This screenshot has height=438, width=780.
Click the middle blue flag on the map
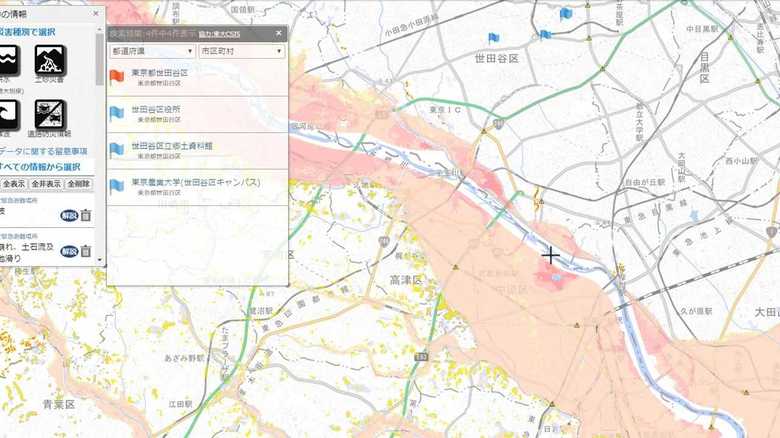[545, 35]
